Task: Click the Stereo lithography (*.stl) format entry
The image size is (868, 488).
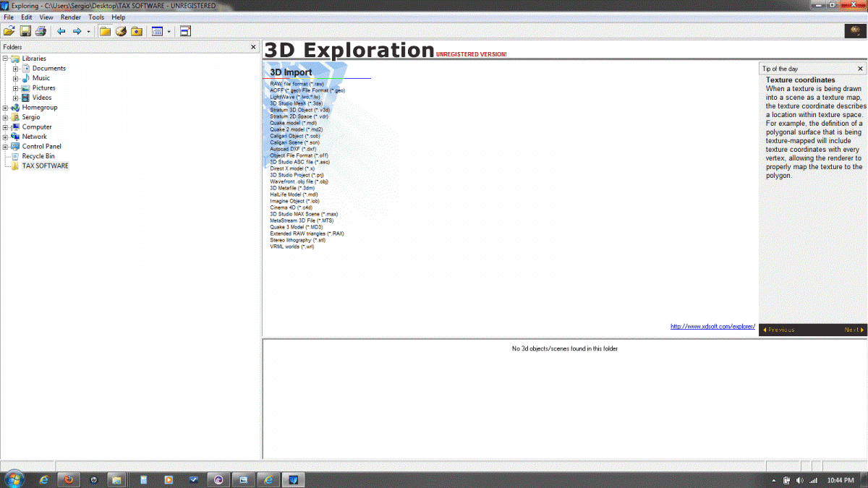Action: (x=298, y=240)
